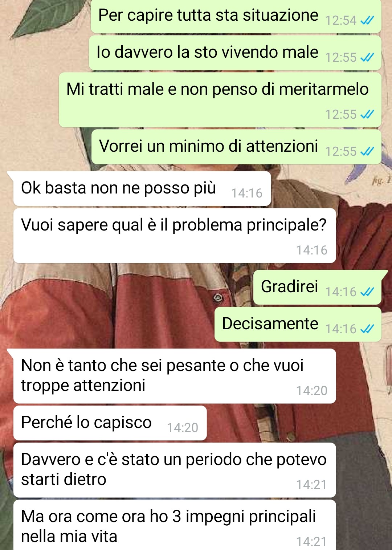The width and height of the screenshot is (392, 550).
Task: Select message 'Davvero e c'è stato un periodo'
Action: point(175,470)
